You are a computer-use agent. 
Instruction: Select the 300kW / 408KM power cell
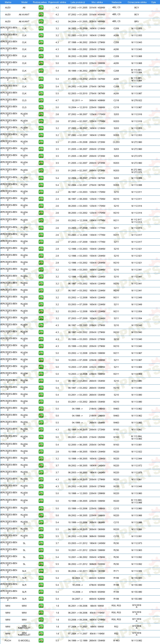coord(97,101)
